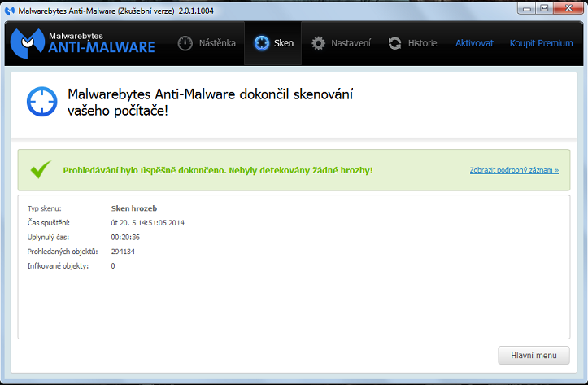Click the green scan success message text
This screenshot has height=385, width=588.
[218, 170]
